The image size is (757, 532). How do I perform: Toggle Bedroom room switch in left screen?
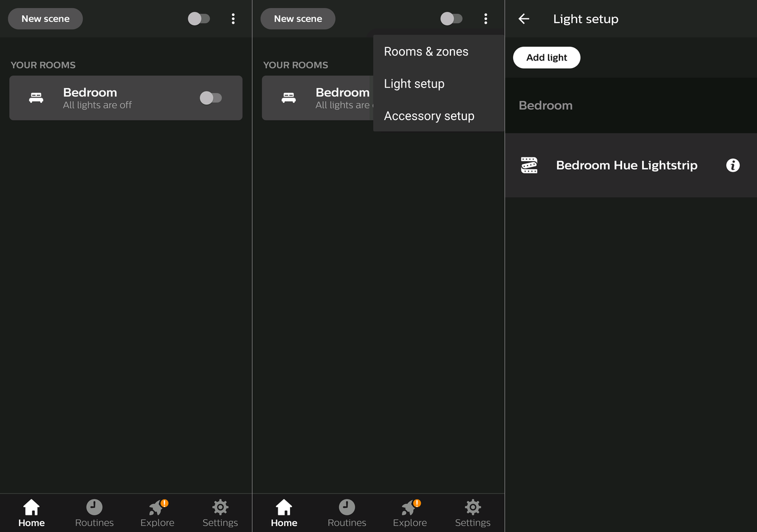coord(211,98)
